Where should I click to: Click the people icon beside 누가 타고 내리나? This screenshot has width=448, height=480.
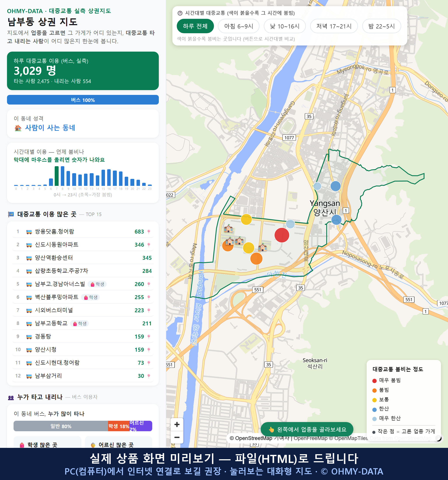click(11, 397)
